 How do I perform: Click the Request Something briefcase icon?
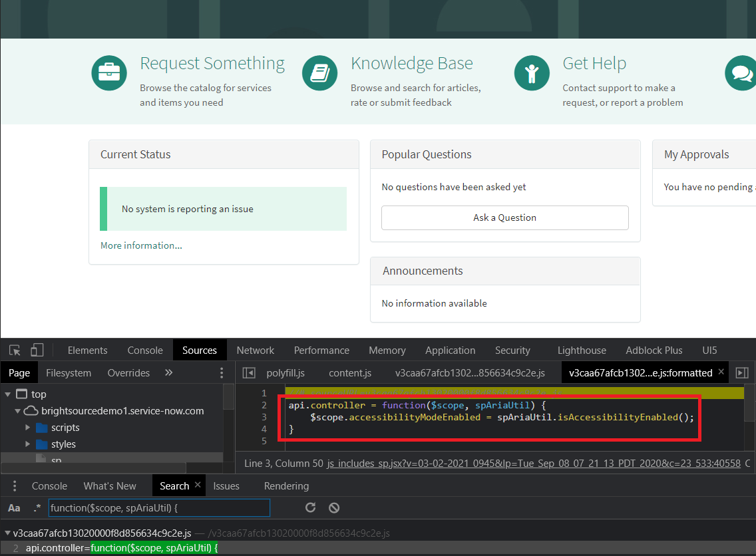point(109,72)
